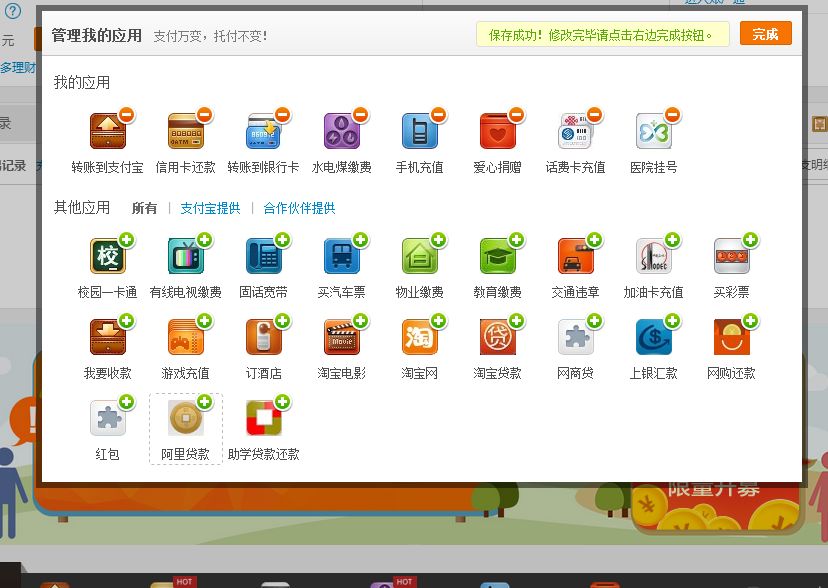Screen dimensions: 828x588
Task: Add 网购还款 using its plus badge
Action: (750, 320)
